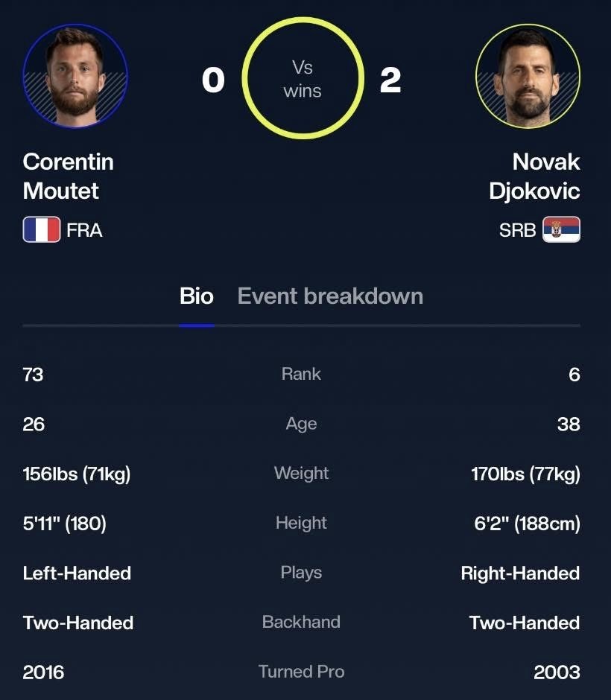
Task: Tap the French flag icon
Action: coord(42,229)
